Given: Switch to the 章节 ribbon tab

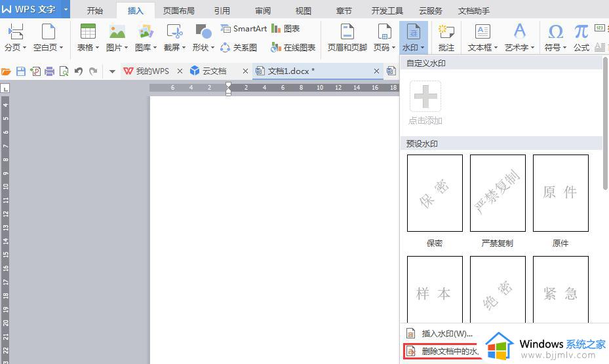Looking at the screenshot, I should coord(344,11).
